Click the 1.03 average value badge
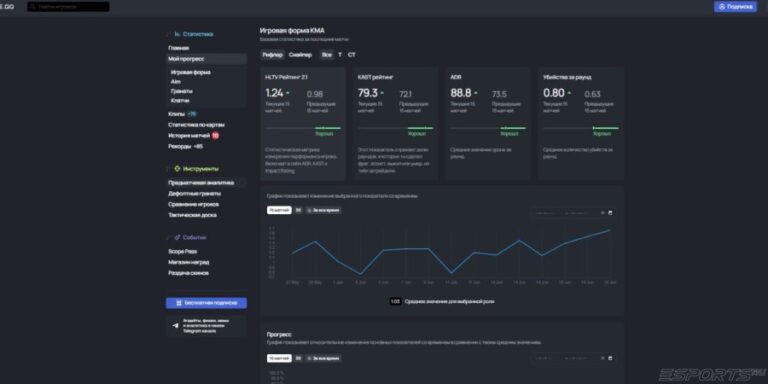This screenshot has width=768, height=384. (x=395, y=302)
